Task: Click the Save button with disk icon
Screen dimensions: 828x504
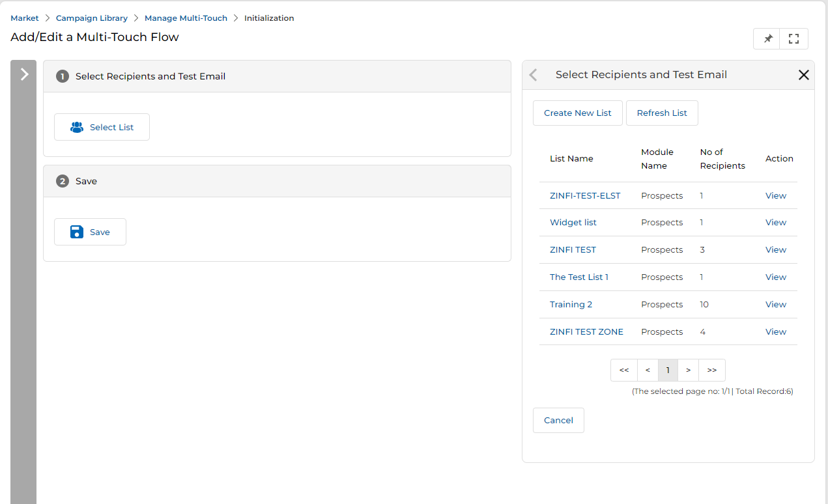Action: pyautogui.click(x=90, y=232)
